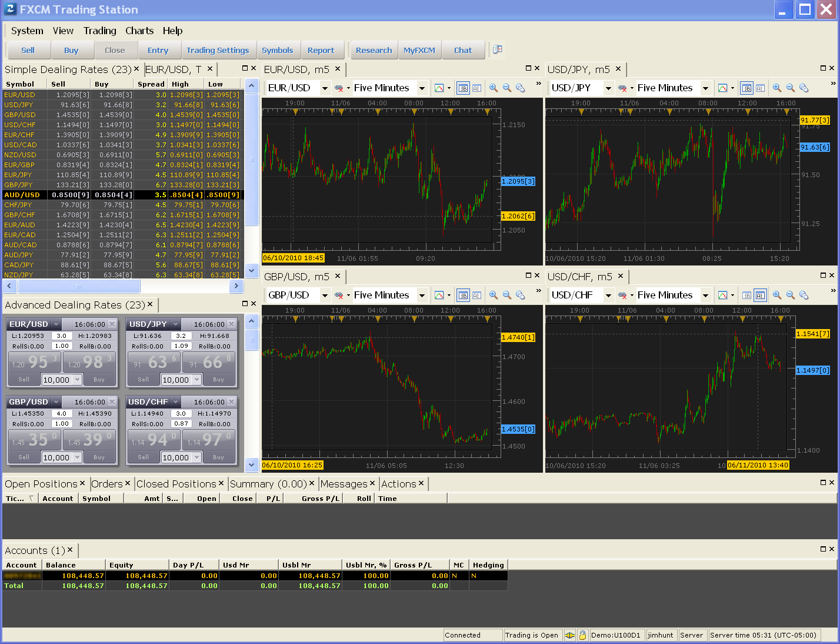Click the USD/CHF tile Sell price button
Image resolution: width=840 pixels, height=644 pixels.
click(x=154, y=440)
